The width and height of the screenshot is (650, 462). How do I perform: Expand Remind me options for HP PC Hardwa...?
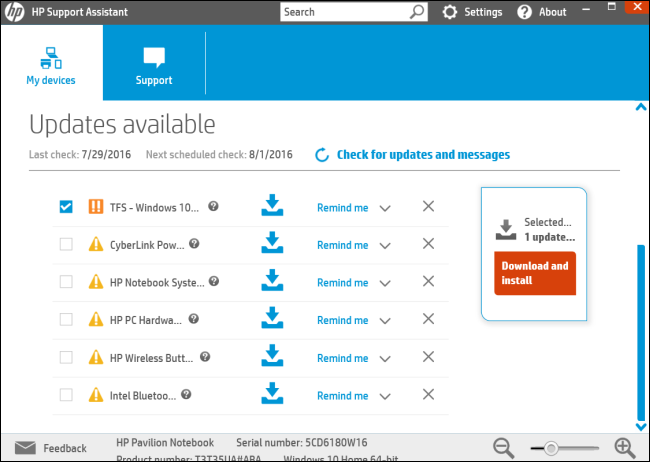(x=385, y=321)
